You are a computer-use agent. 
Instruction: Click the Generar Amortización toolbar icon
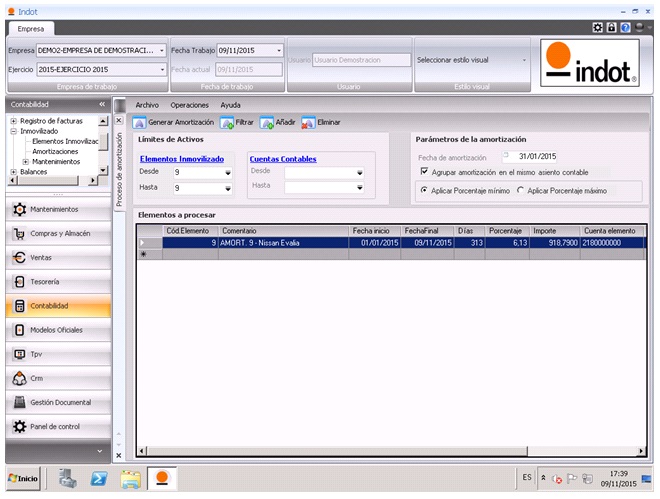coord(141,122)
